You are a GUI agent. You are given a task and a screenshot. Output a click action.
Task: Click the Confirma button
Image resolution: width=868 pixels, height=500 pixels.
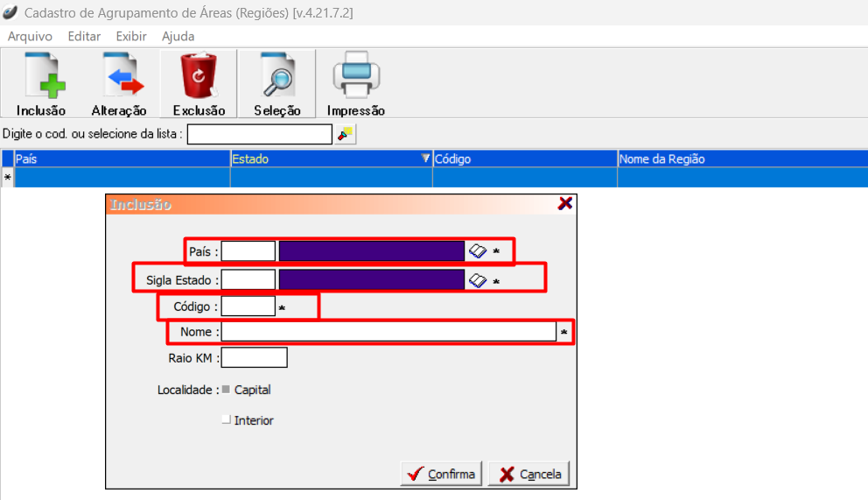441,474
